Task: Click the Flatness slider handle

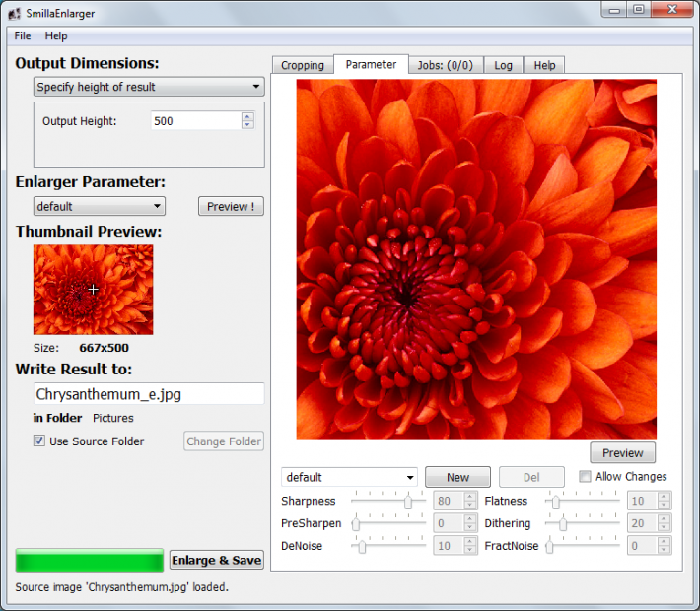Action: point(556,502)
